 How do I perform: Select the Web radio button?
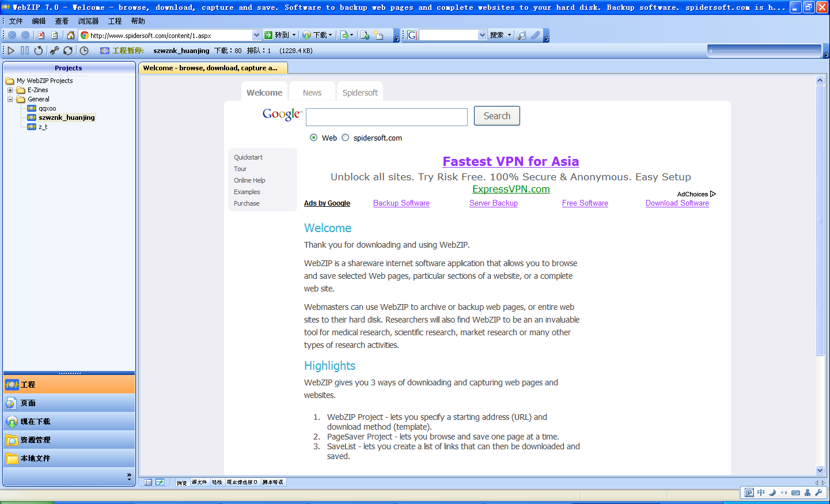click(x=313, y=138)
